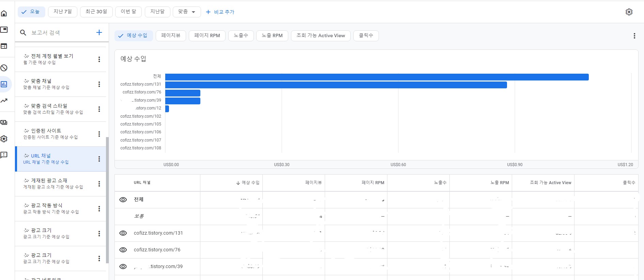Toggle the 노출 RPM metric chip
This screenshot has width=644, height=280.
pyautogui.click(x=272, y=35)
